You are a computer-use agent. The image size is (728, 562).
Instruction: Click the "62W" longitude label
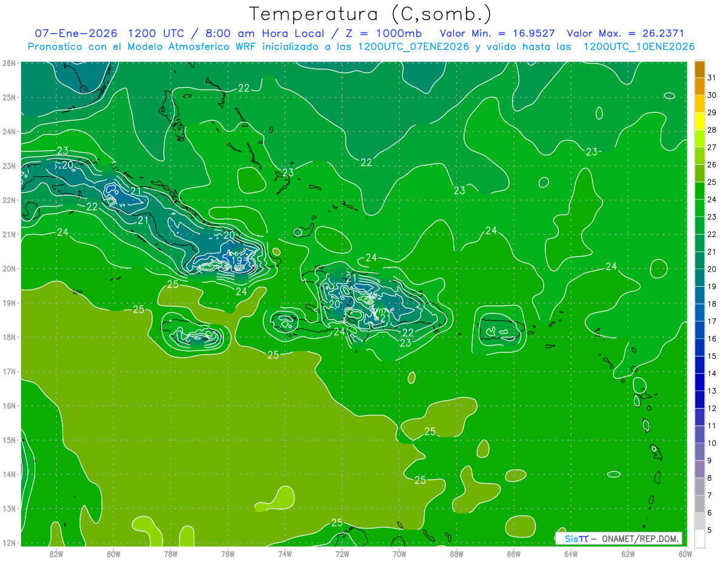pos(628,553)
